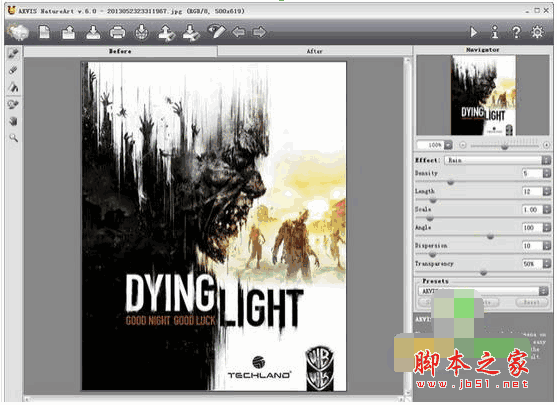The width and height of the screenshot is (557, 405).
Task: Undo the last action with the left arrow
Action: coord(239,32)
